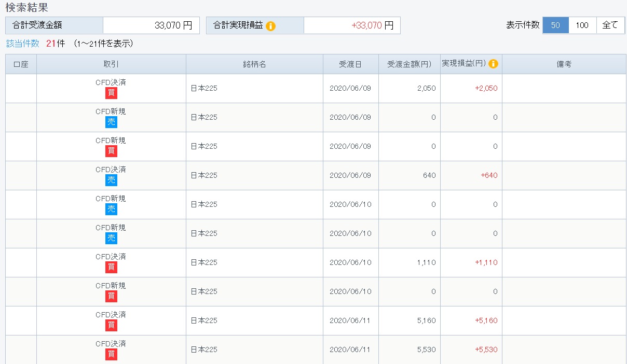627x364 pixels.
Task: Show all results with 全て
Action: pos(610,25)
